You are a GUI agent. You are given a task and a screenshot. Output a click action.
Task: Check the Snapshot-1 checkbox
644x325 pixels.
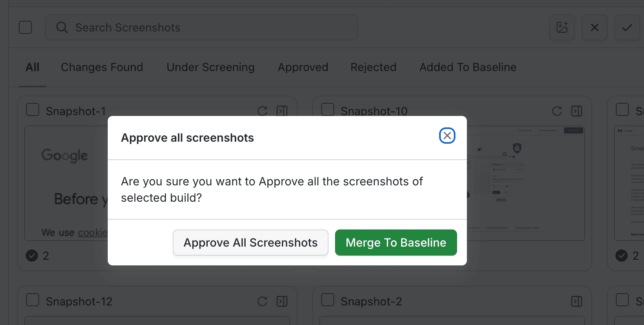(x=33, y=110)
